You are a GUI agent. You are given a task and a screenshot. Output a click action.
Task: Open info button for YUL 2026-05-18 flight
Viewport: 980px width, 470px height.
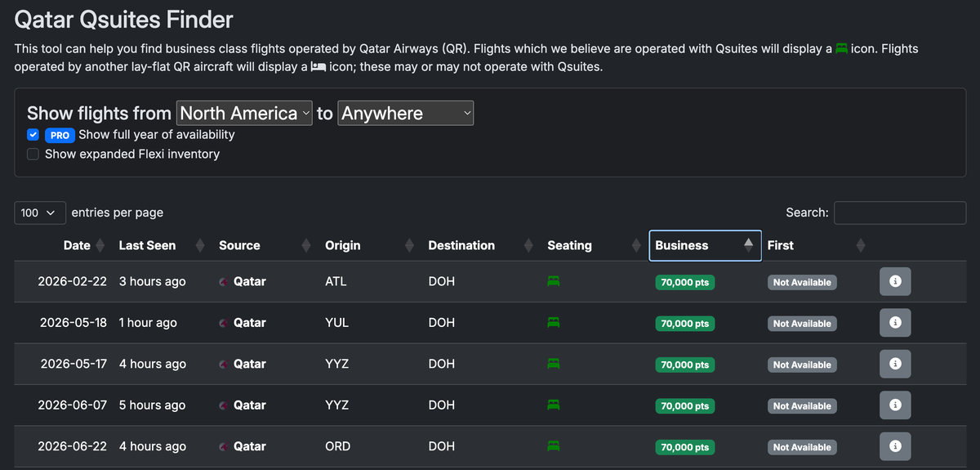click(895, 323)
